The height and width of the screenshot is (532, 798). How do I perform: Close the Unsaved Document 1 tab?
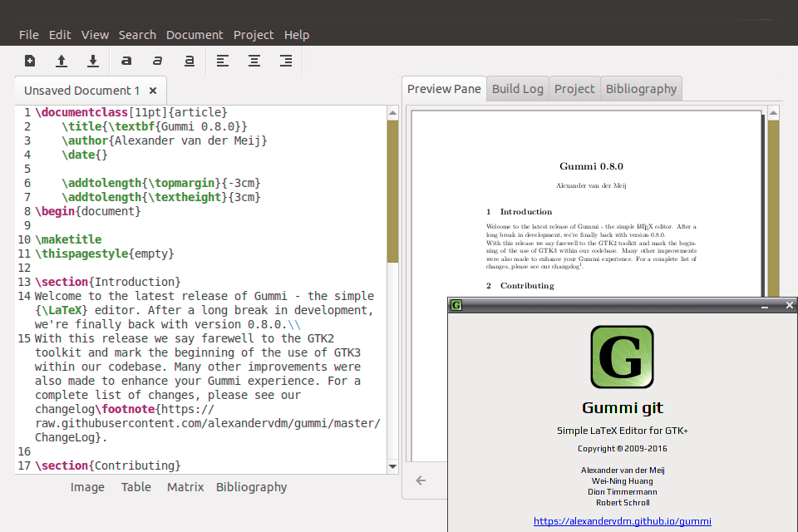152,90
